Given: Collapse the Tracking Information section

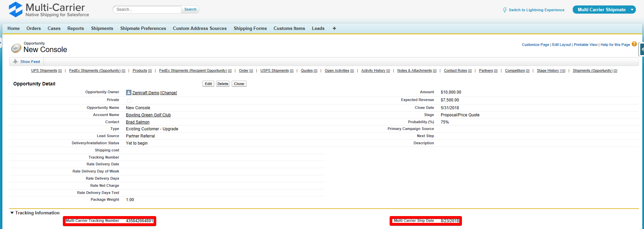Looking at the screenshot, I should click(12, 213).
